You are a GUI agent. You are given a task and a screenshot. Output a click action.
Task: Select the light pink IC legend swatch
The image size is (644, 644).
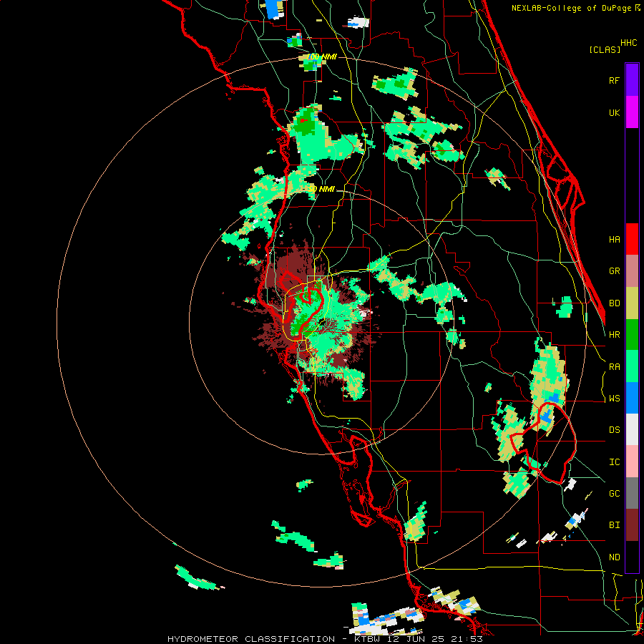[x=632, y=462]
